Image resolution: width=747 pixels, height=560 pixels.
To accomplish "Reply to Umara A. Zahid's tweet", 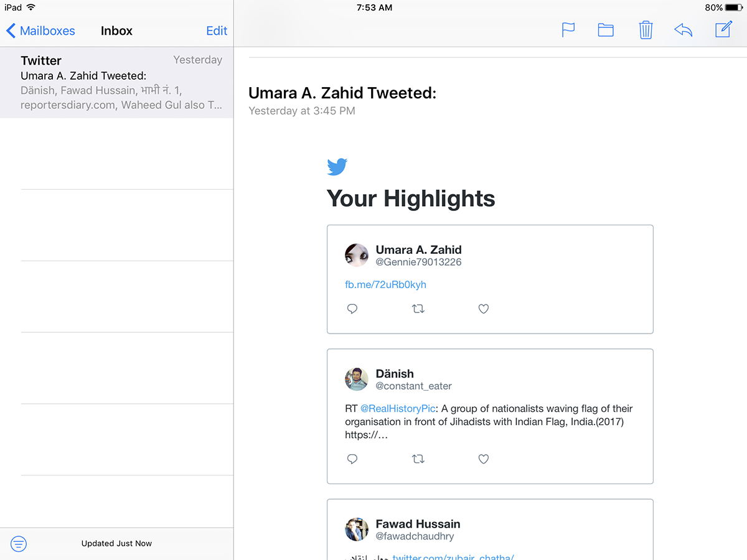I will [352, 309].
